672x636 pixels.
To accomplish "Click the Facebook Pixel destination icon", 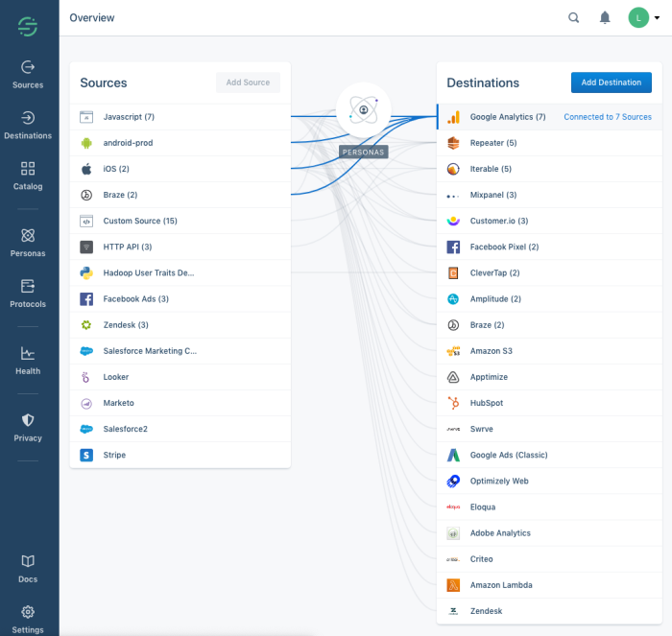I will (453, 247).
